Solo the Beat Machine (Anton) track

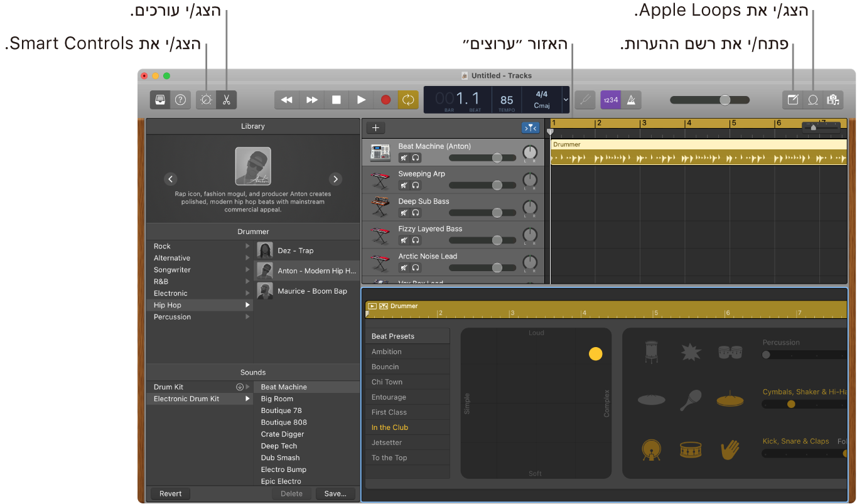(x=415, y=158)
